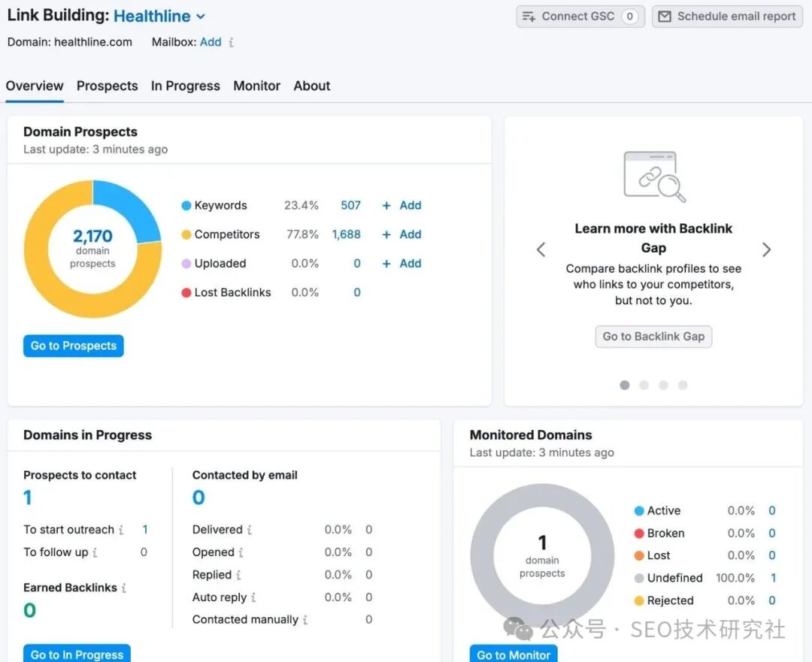Screen dimensions: 812x662
Task: Click the Broken status red dot
Action: pos(639,533)
